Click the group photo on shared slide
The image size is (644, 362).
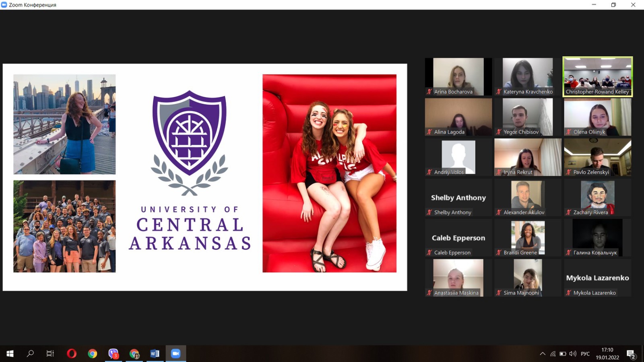(x=64, y=226)
